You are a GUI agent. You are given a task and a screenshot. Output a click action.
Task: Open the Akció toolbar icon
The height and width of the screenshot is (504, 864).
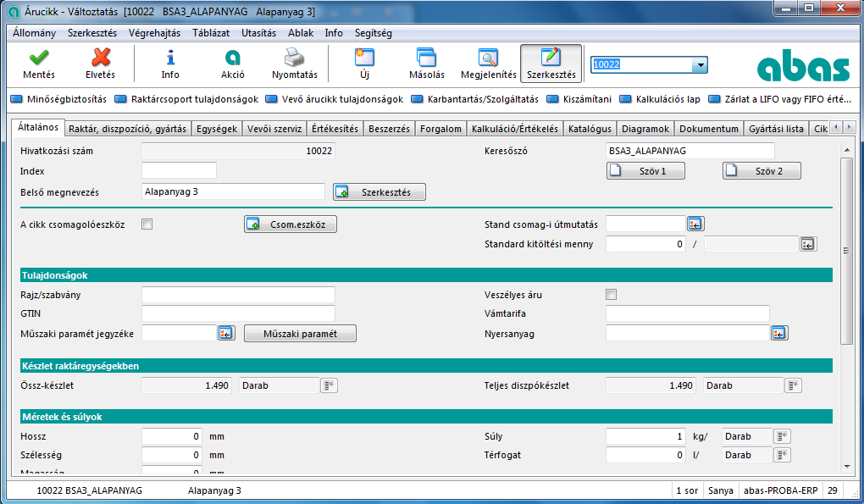(x=233, y=64)
